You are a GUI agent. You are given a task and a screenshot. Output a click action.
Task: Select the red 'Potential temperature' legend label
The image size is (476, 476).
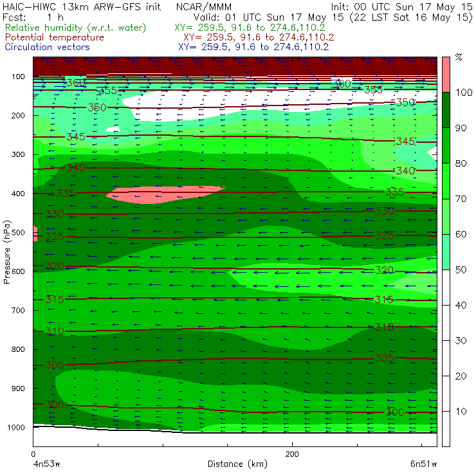click(54, 38)
